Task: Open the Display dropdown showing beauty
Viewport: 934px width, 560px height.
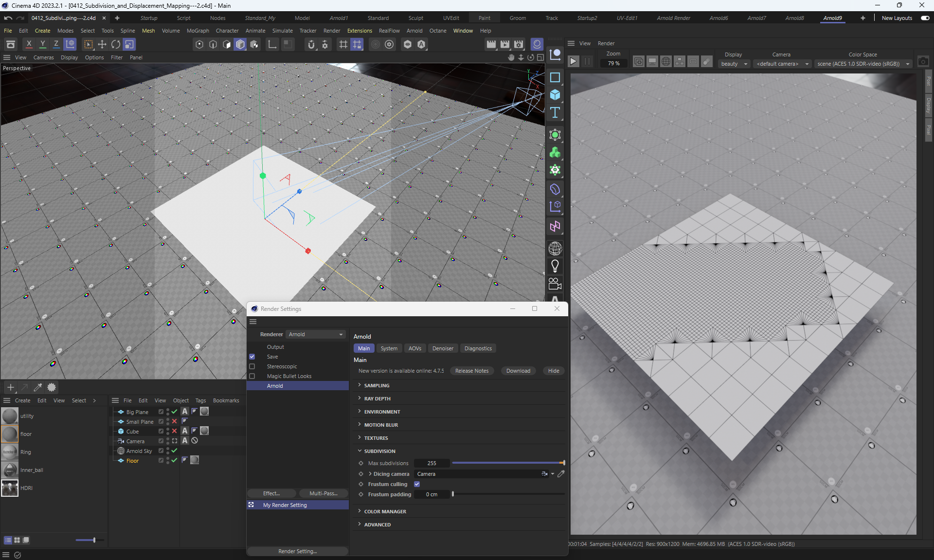Action: [734, 64]
